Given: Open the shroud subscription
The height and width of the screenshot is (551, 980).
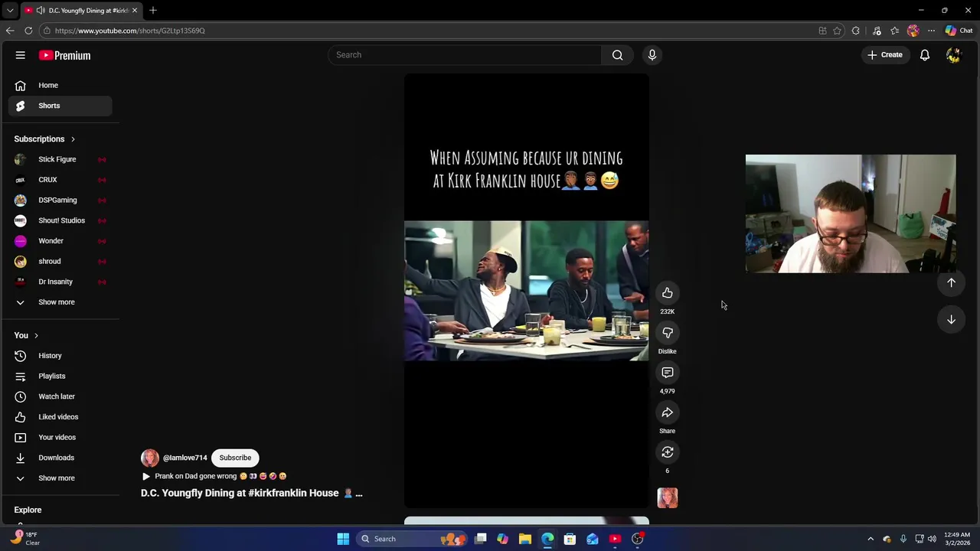Looking at the screenshot, I should click(x=60, y=261).
